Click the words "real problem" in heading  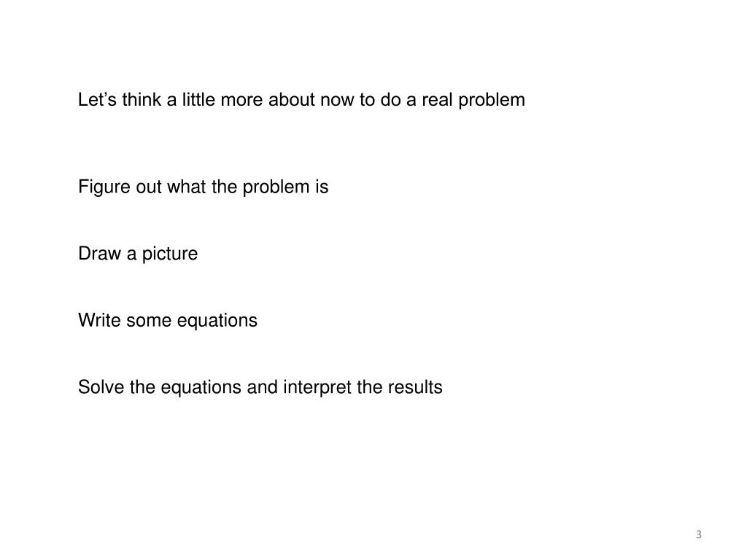coord(473,101)
